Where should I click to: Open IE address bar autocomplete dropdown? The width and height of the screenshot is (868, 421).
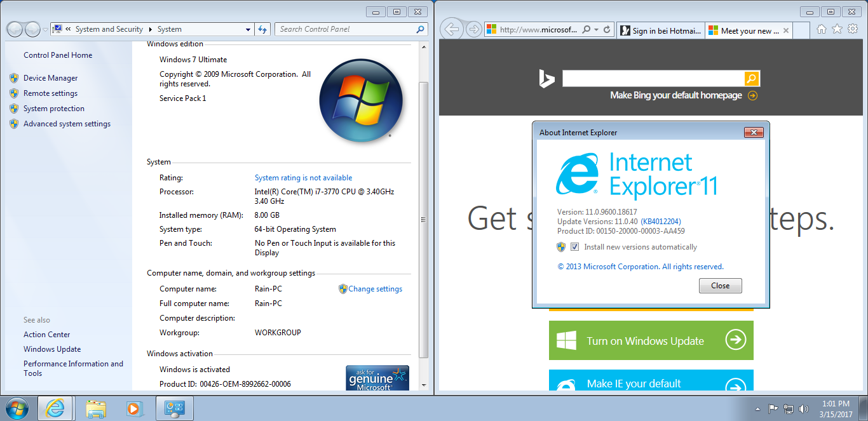596,30
